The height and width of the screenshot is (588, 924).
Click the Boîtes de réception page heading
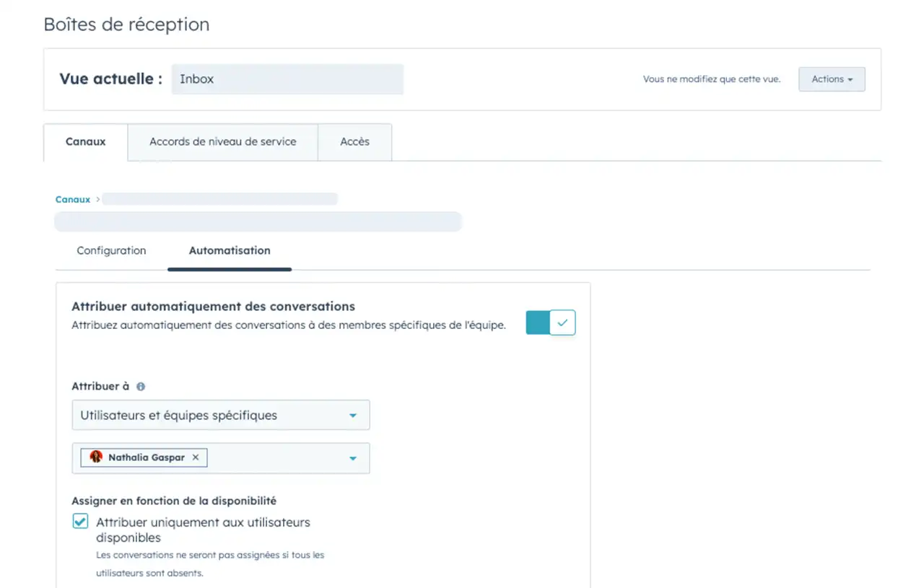[126, 25]
